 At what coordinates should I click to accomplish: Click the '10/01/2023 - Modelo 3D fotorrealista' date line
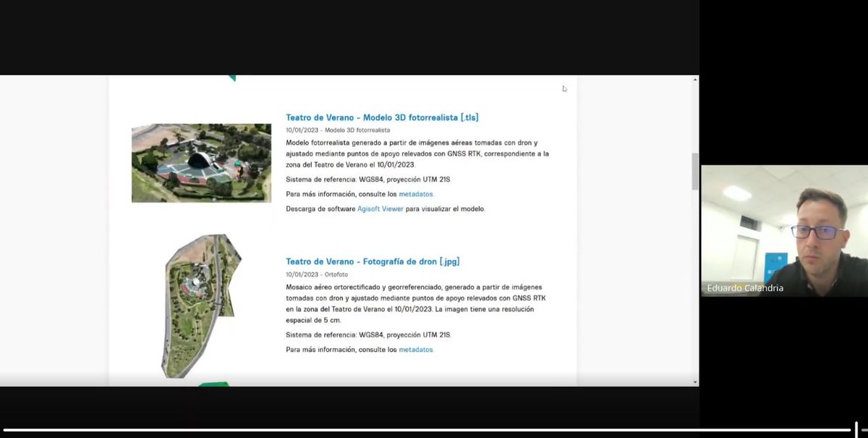(x=338, y=130)
